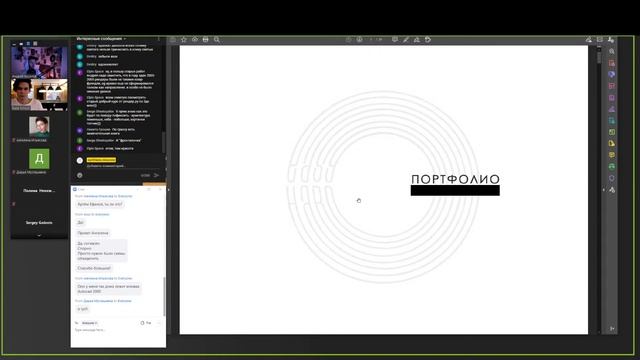Click the emoji icon below the message field
640x360 pixels.
click(x=80, y=175)
